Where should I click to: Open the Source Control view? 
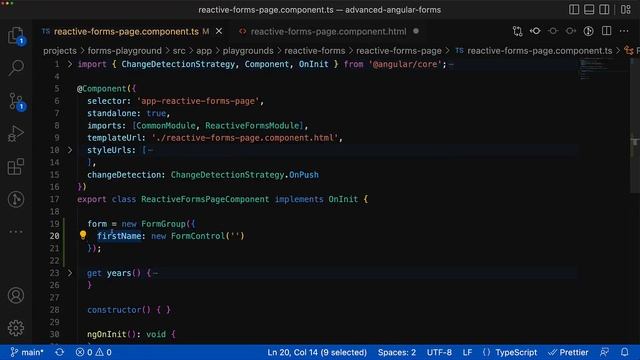click(x=16, y=101)
